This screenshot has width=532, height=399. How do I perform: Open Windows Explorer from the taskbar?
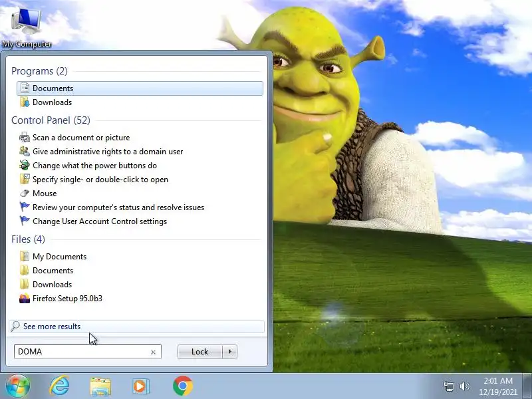[100, 386]
